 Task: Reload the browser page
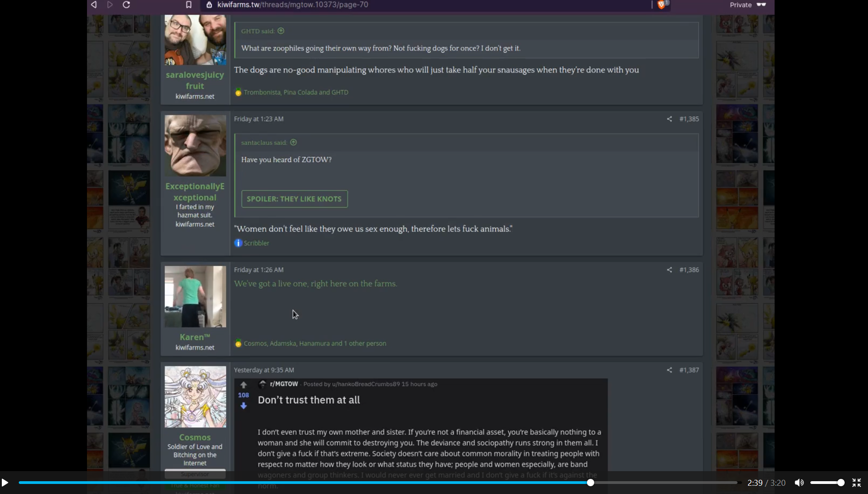coord(126,5)
